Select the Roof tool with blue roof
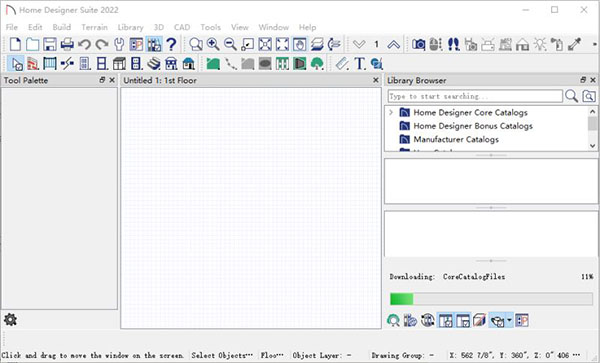 (189, 63)
